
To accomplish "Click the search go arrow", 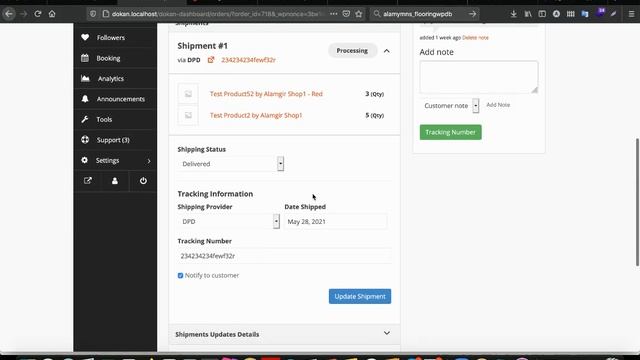I will coord(472,14).
